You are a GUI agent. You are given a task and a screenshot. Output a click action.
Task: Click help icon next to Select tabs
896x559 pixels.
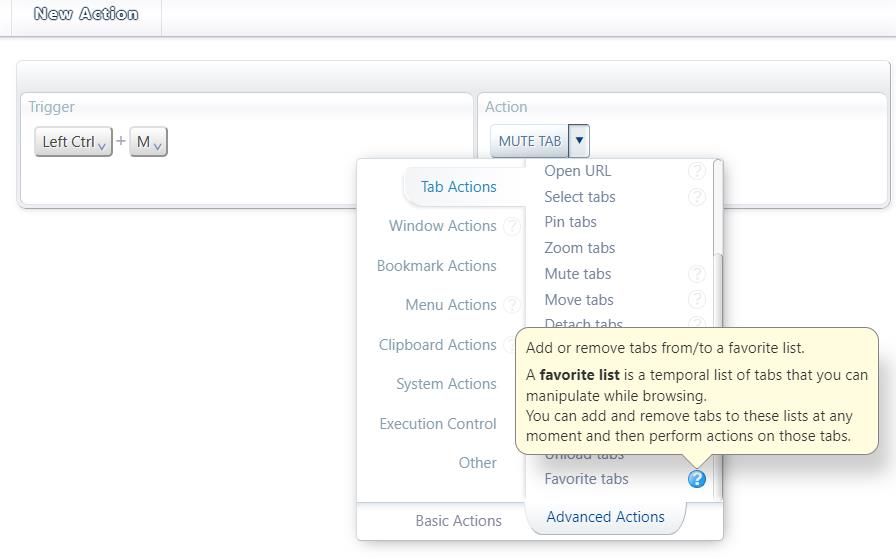tap(697, 197)
